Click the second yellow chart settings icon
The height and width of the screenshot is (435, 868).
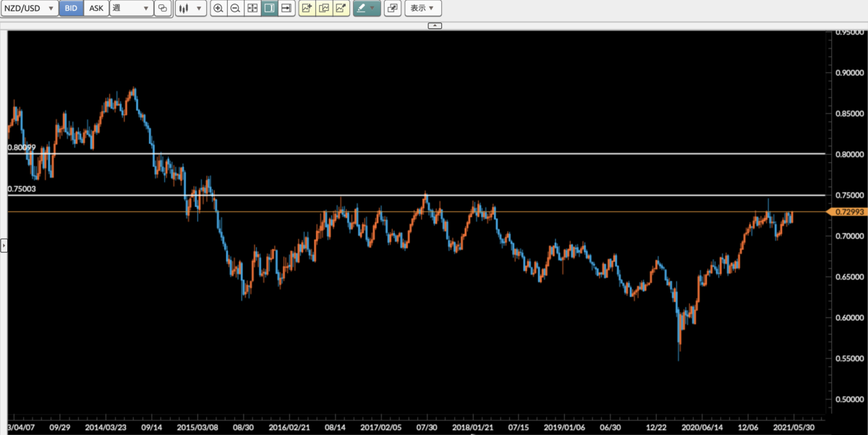click(x=324, y=9)
